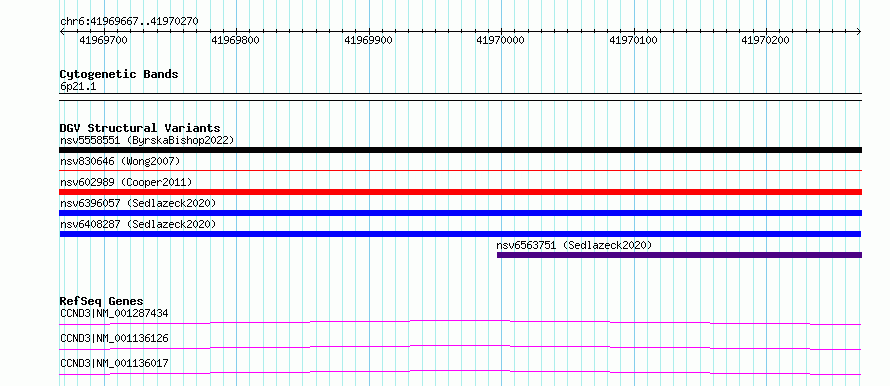Screen dimensions: 890x386
Task: Click the 41970200 ruler tick label
Action: (766, 40)
